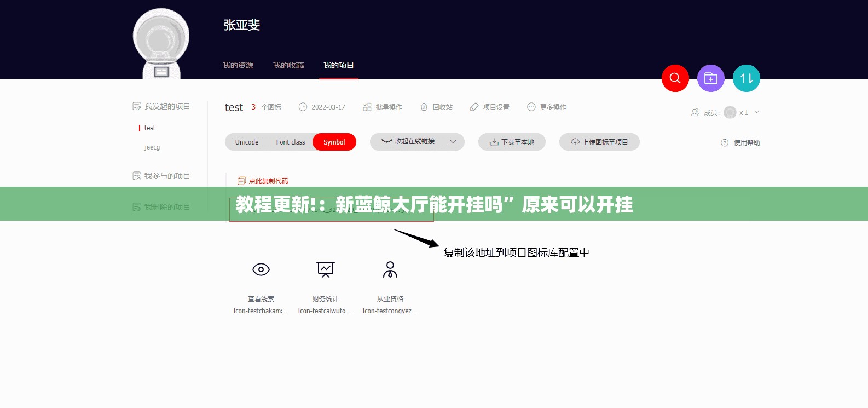The image size is (868, 408).
Task: Select the 财务统计 chart board icon
Action: (x=326, y=269)
